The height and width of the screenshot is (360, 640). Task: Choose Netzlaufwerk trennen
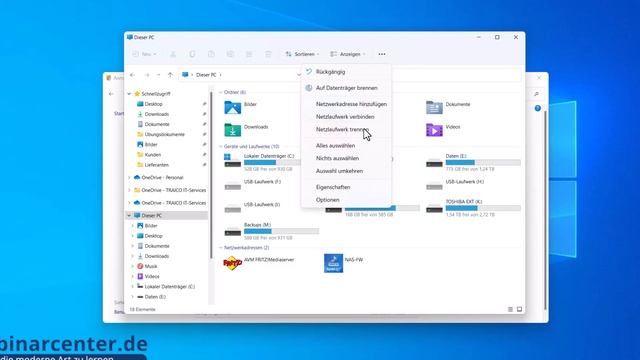pyautogui.click(x=346, y=129)
